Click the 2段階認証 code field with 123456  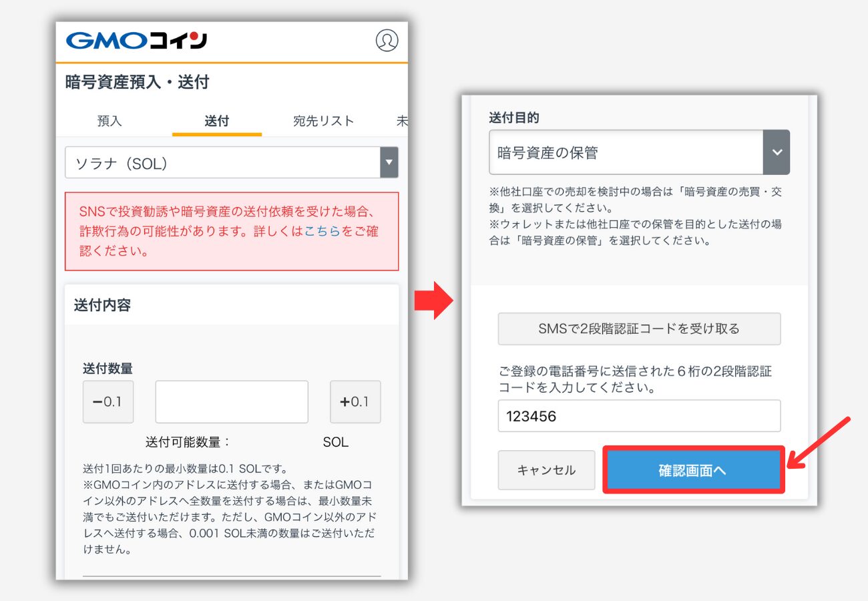click(639, 416)
